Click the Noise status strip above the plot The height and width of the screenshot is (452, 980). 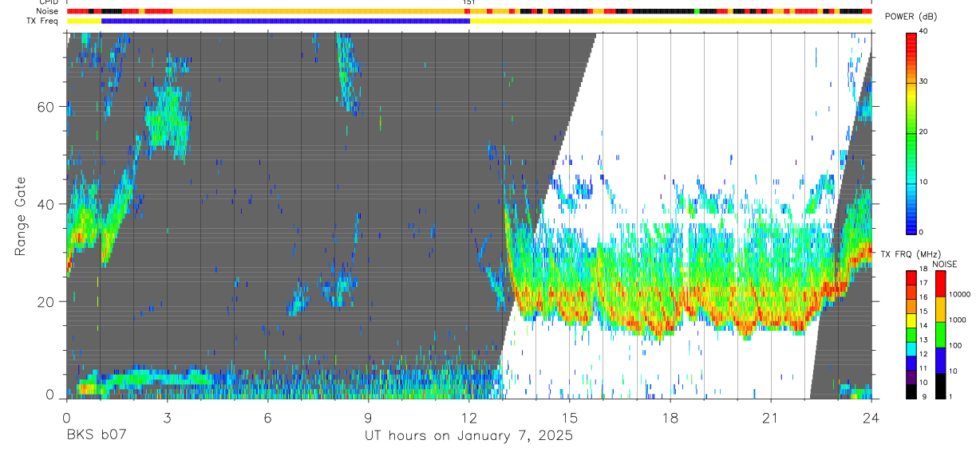tap(469, 11)
